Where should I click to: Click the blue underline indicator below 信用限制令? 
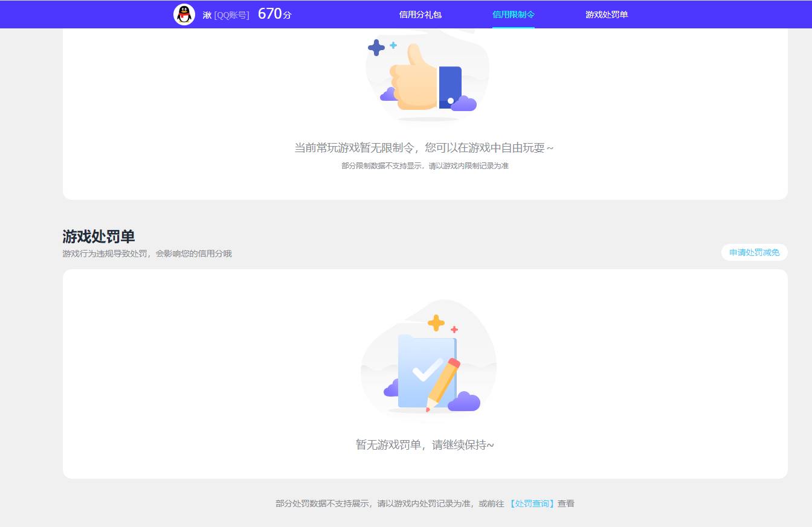513,27
